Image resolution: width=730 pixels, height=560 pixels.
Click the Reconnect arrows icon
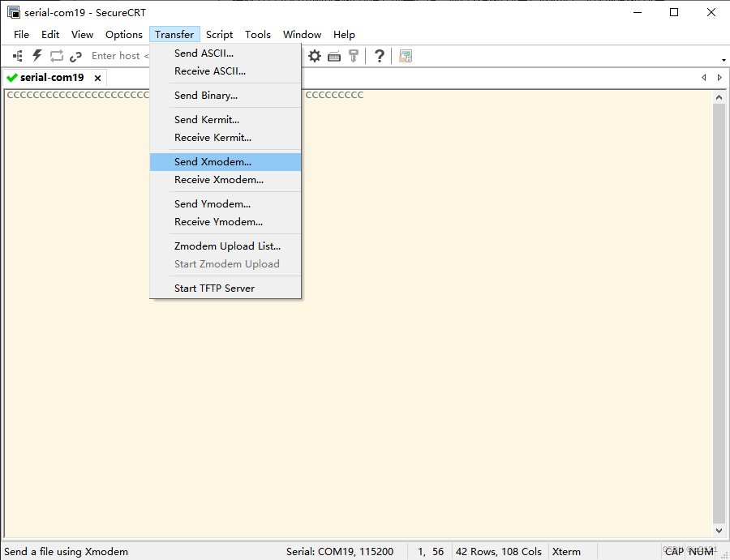coord(57,56)
